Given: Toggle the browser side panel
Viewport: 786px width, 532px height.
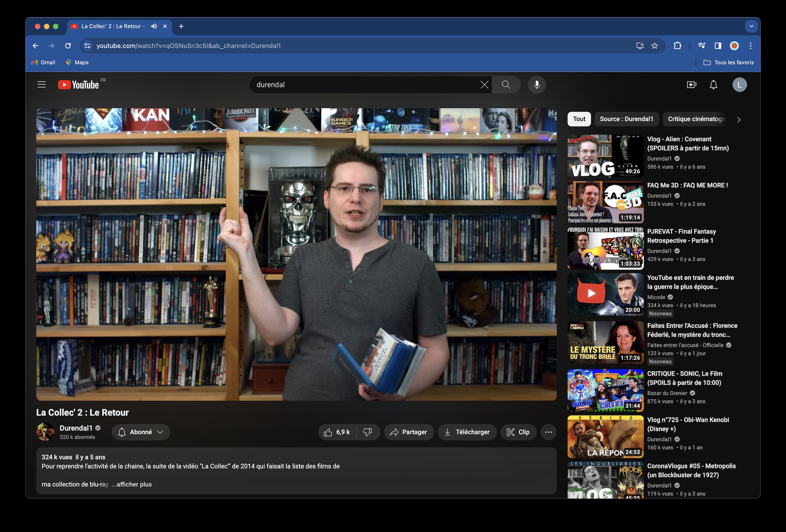Looking at the screenshot, I should tap(718, 46).
